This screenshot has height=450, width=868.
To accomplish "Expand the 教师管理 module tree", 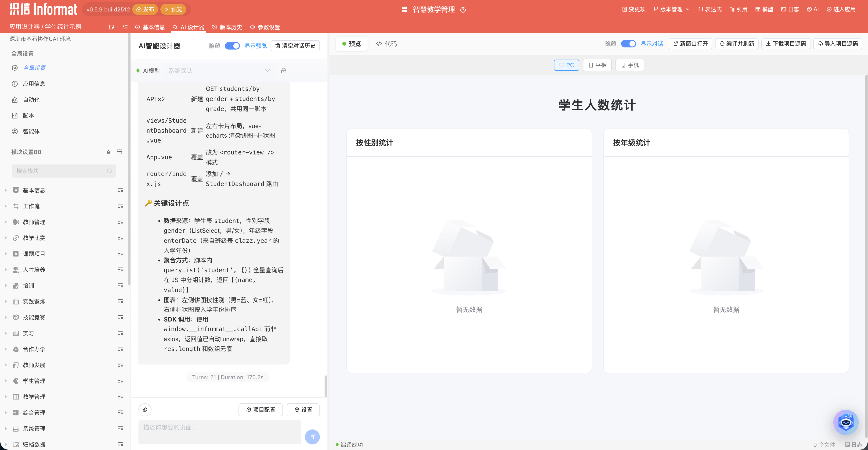I will (6, 222).
